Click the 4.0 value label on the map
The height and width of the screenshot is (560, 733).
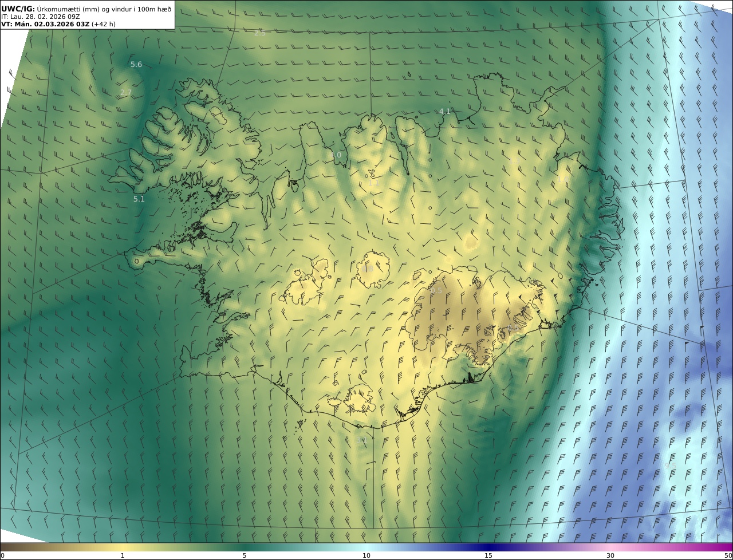click(x=336, y=155)
